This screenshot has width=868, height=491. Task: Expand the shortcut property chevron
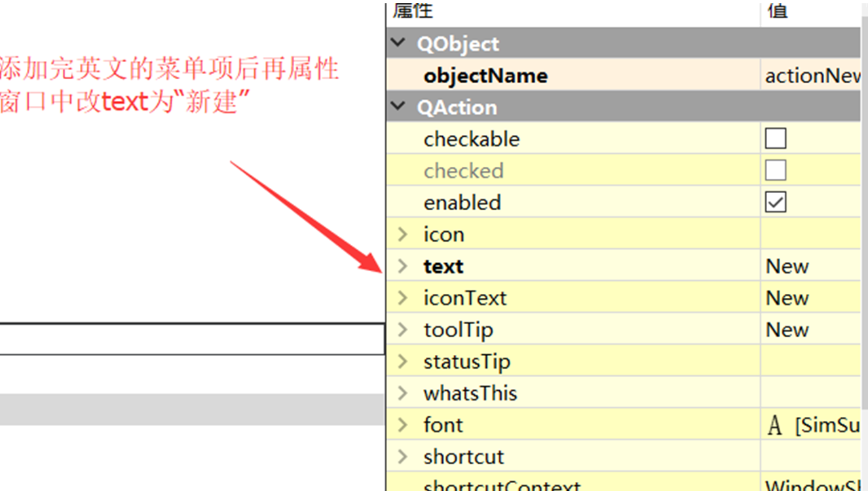[x=403, y=456]
